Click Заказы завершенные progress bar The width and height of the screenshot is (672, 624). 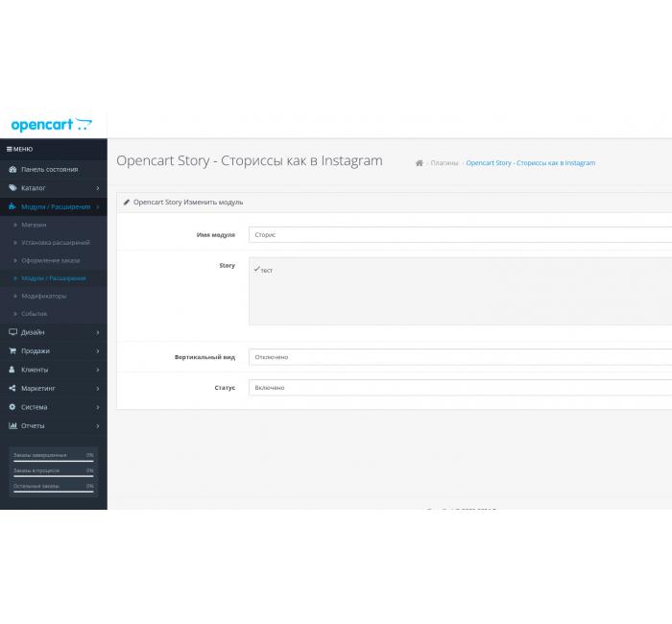tap(54, 461)
